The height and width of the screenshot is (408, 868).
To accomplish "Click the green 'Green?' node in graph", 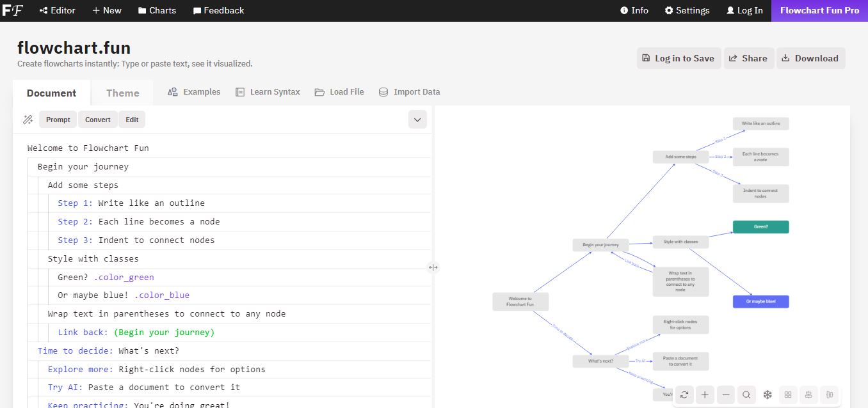I will [760, 227].
